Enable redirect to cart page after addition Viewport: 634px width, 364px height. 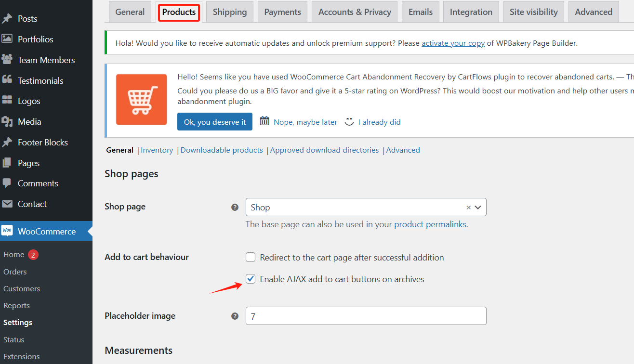tap(251, 257)
